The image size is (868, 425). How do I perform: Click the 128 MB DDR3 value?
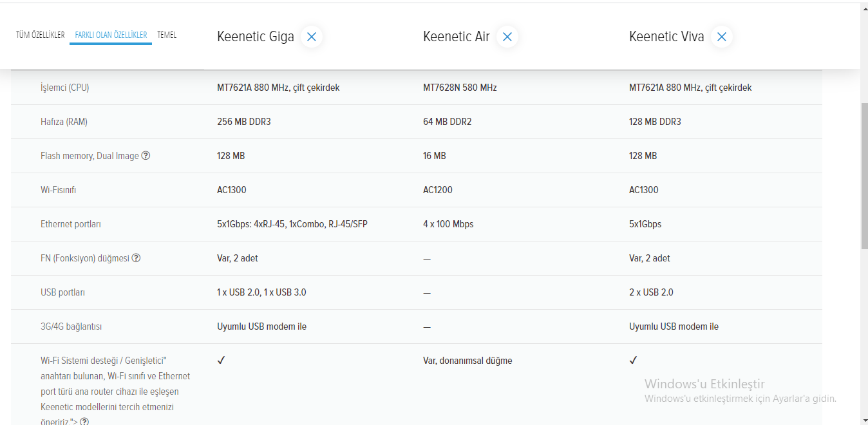[655, 122]
